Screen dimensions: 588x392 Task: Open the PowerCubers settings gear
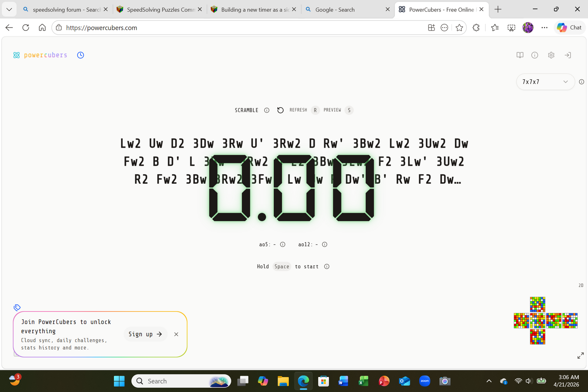(551, 55)
